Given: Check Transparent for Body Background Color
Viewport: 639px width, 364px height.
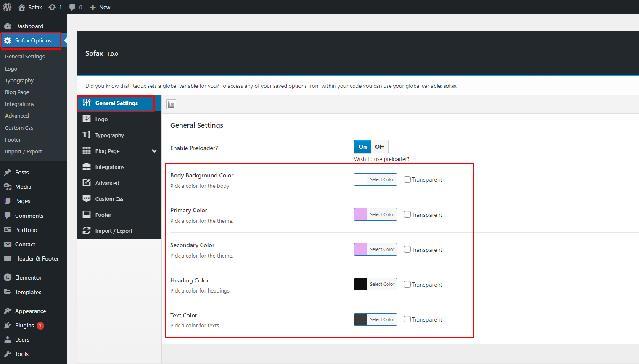Looking at the screenshot, I should pyautogui.click(x=407, y=179).
